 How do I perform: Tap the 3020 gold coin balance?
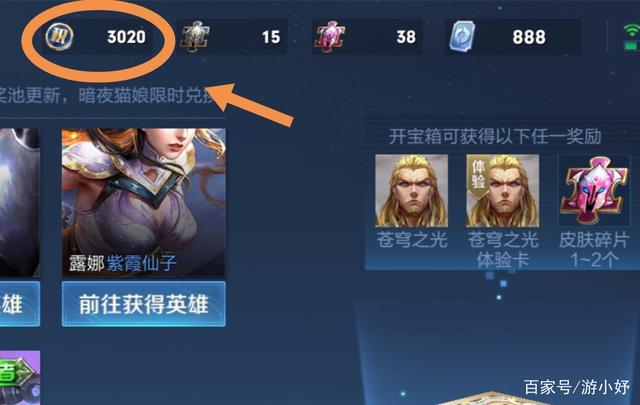point(126,37)
